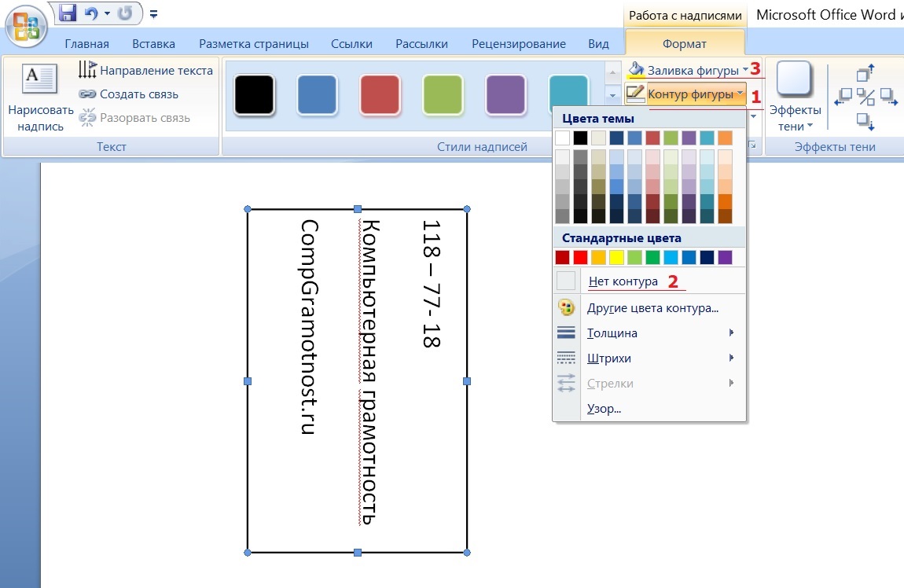904x588 pixels.
Task: Click Создать связь between text boxes
Action: (129, 94)
